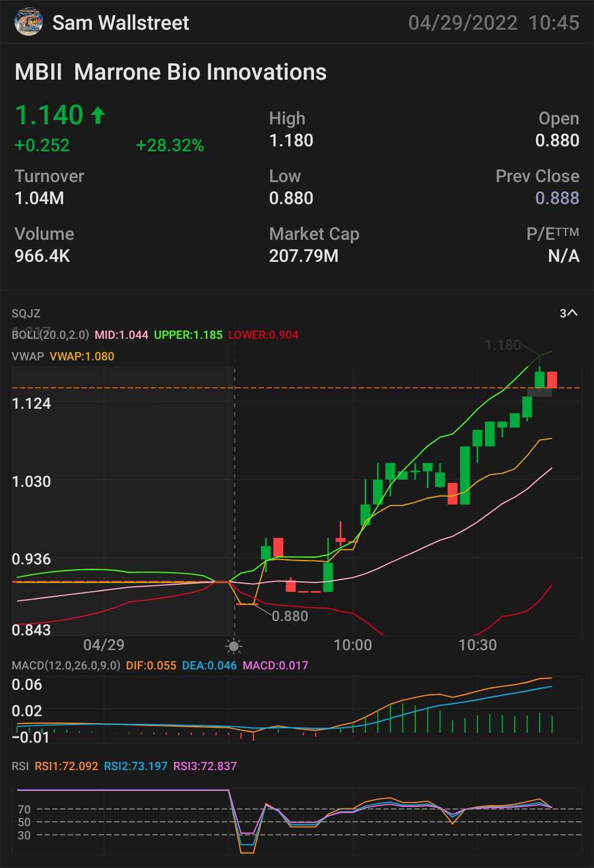This screenshot has height=868, width=594.
Task: Open Sam Wallstreet profile avatar
Action: pos(28,22)
